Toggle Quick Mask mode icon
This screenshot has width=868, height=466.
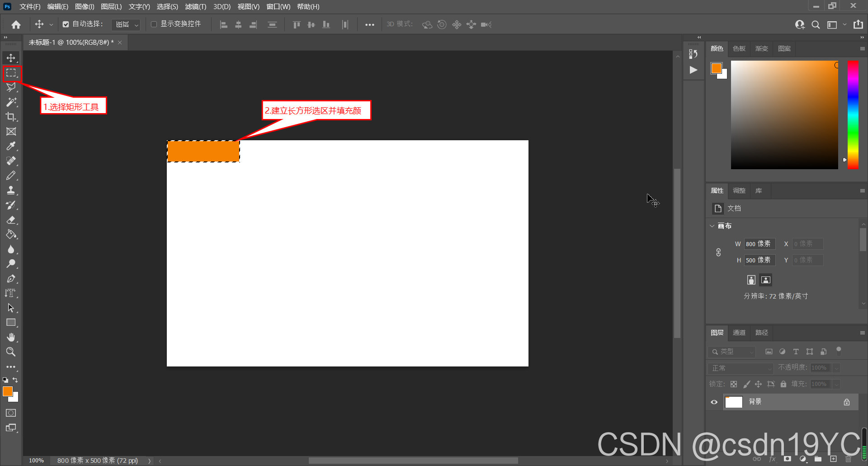tap(11, 413)
